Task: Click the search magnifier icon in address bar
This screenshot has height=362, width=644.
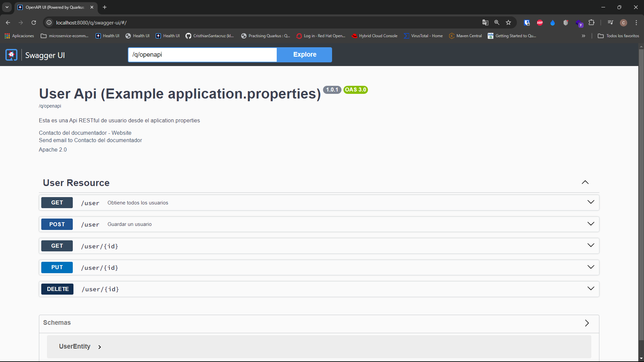Action: click(x=497, y=22)
